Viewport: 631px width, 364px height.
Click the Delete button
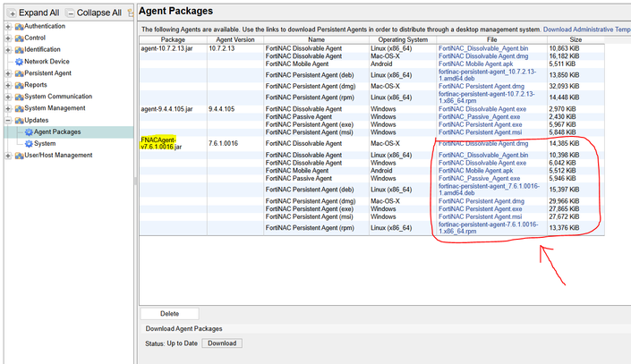[x=169, y=314]
